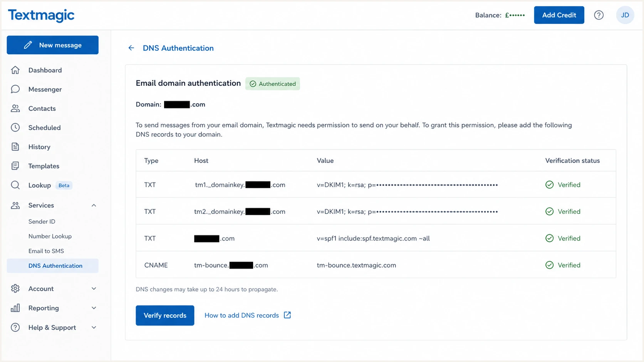Click the Email domain authentication heading

click(x=188, y=83)
